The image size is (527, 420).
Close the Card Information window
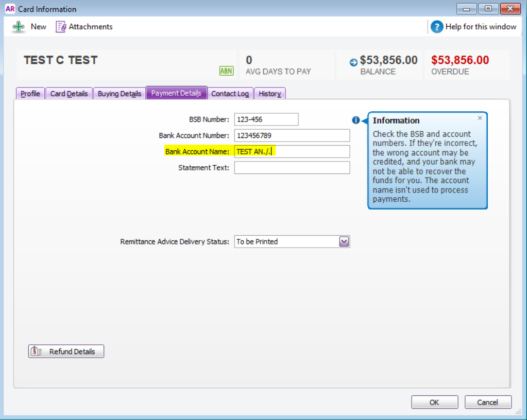(510, 9)
